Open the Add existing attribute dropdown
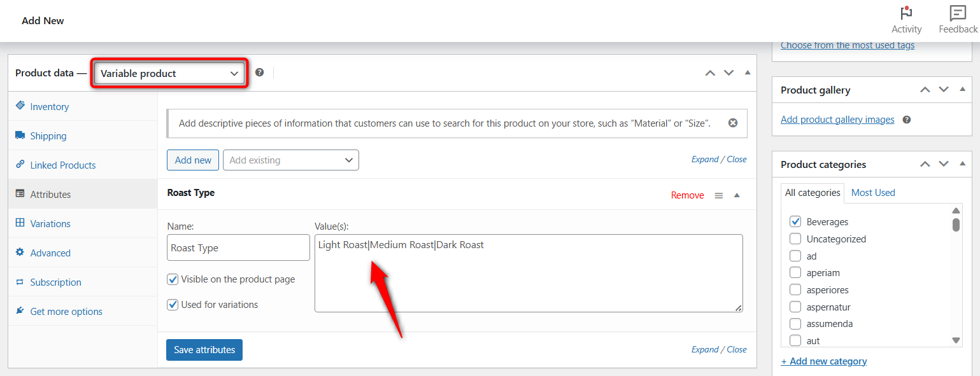 coord(290,160)
